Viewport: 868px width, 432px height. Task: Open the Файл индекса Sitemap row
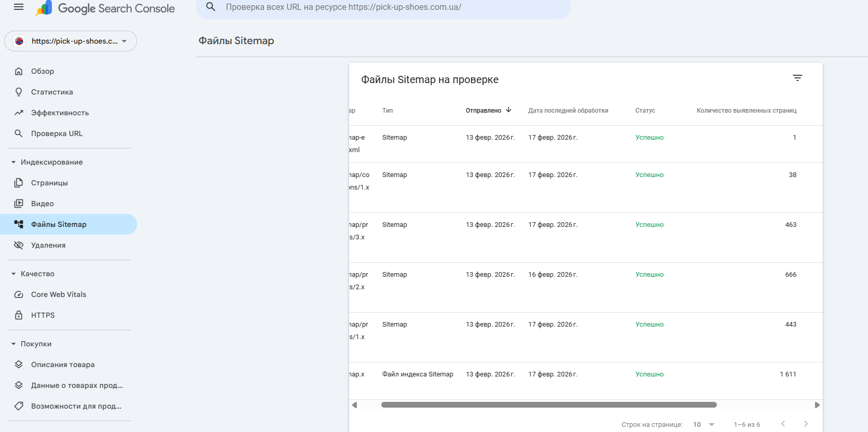(x=418, y=374)
